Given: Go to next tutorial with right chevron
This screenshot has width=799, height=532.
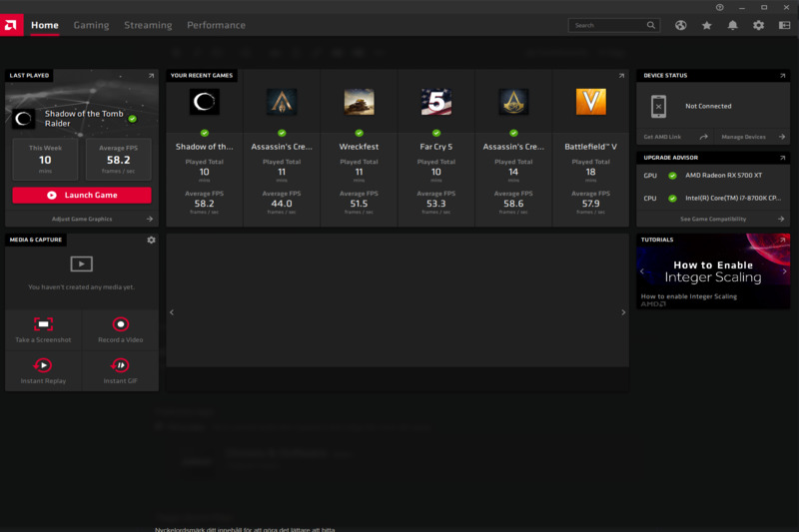Looking at the screenshot, I should tap(784, 271).
